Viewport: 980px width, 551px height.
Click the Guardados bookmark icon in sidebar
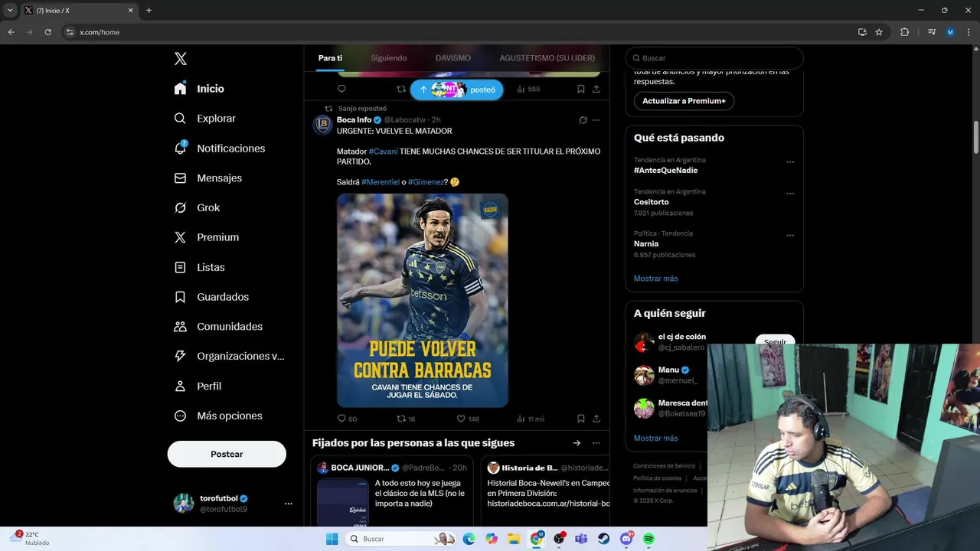tap(180, 297)
